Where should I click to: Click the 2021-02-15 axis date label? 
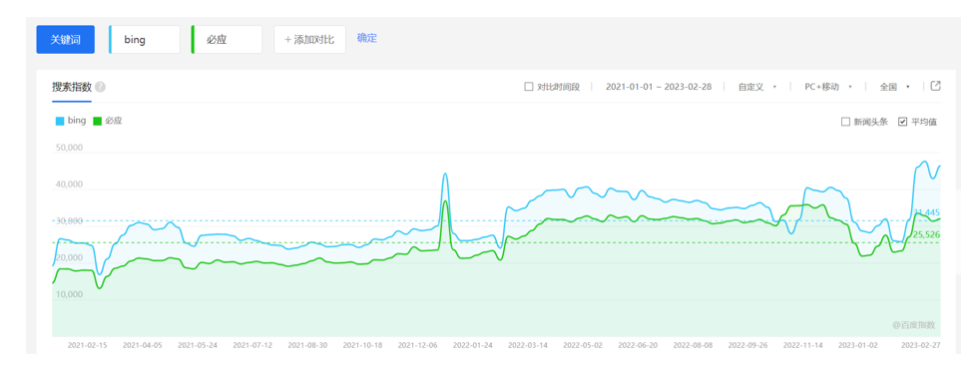pos(88,344)
